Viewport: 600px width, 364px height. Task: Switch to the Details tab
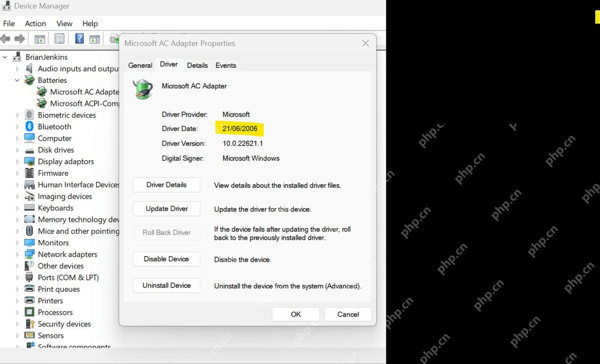[x=197, y=66]
